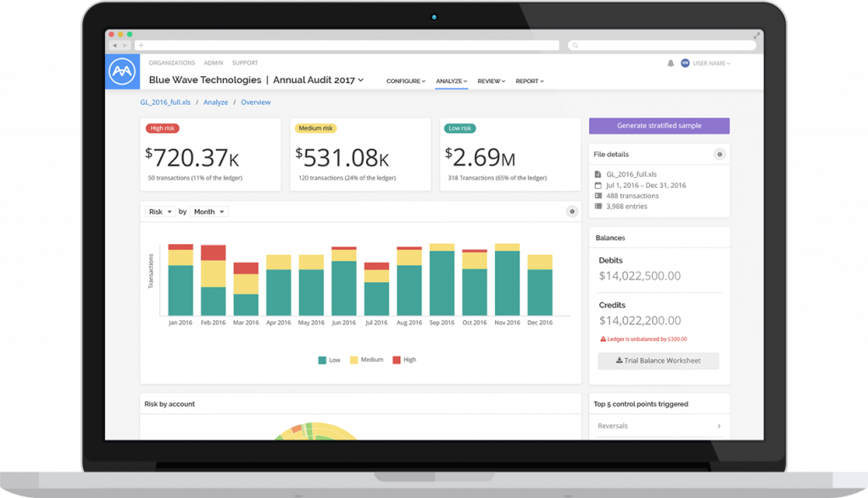Image resolution: width=868 pixels, height=498 pixels.
Task: Open the Review menu
Action: 491,81
